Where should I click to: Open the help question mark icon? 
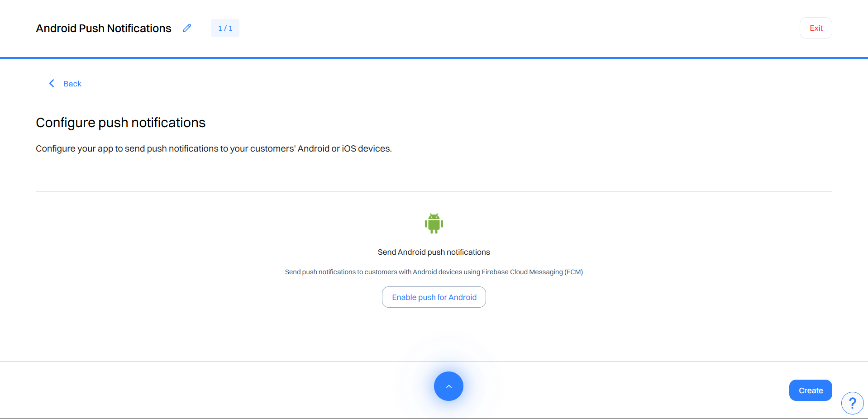pos(852,403)
